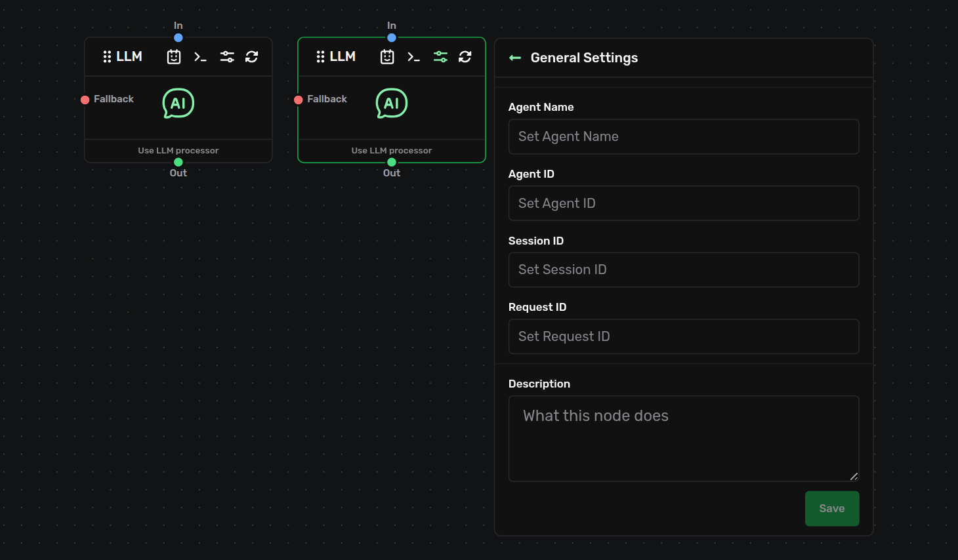Click the selected node's LLM title

[x=343, y=57]
